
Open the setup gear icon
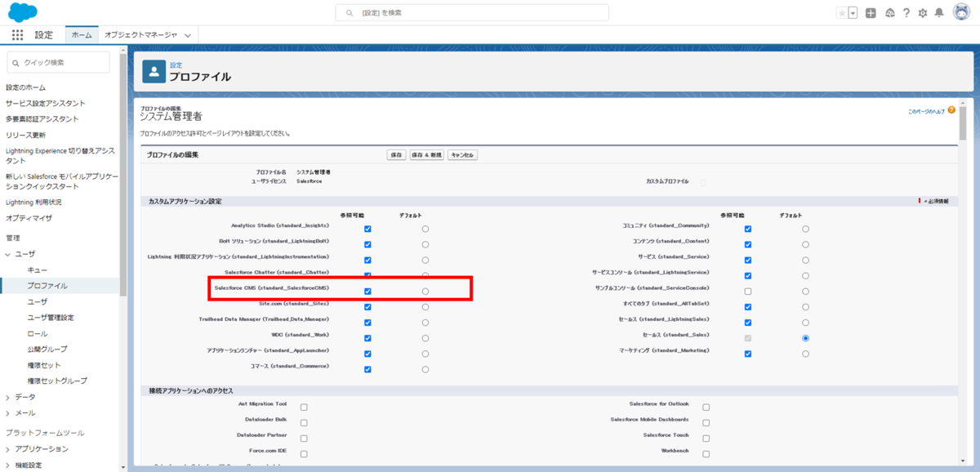tap(923, 13)
